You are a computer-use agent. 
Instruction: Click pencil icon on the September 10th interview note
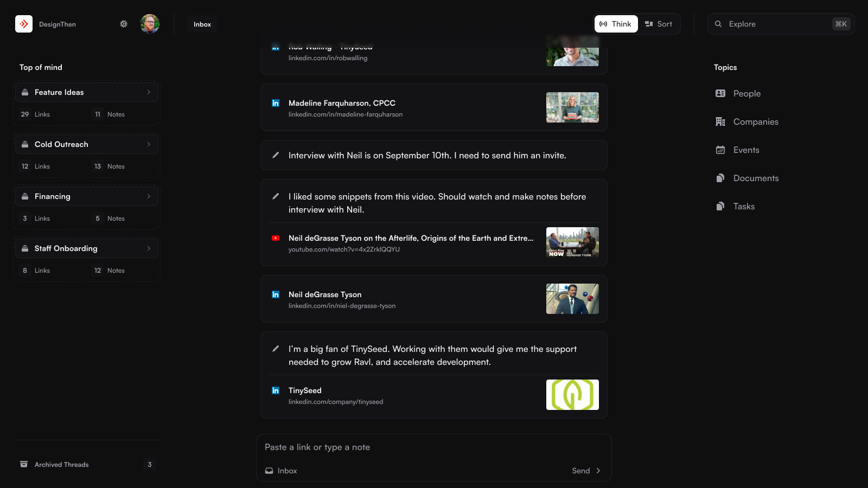[x=276, y=155]
